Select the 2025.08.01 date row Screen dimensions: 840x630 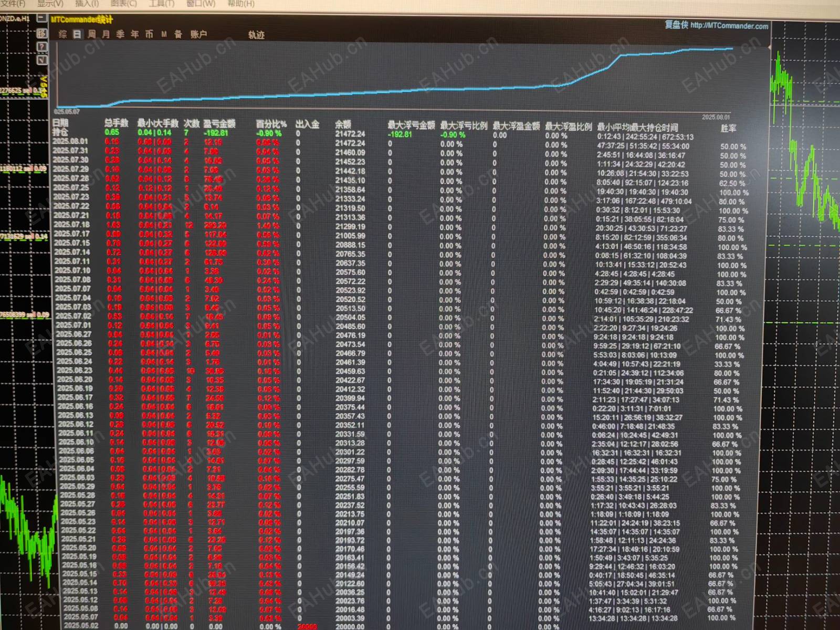tap(70, 141)
